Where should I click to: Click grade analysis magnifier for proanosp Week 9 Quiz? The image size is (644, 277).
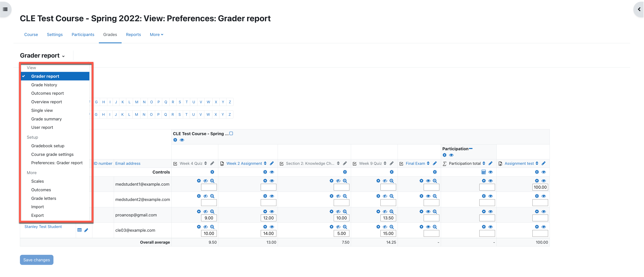pos(392,212)
